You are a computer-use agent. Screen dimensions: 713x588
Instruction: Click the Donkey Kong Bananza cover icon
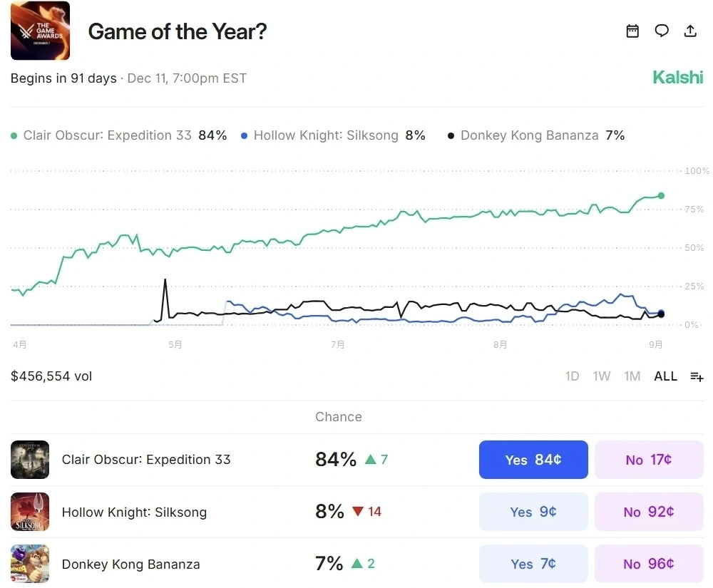(x=30, y=564)
